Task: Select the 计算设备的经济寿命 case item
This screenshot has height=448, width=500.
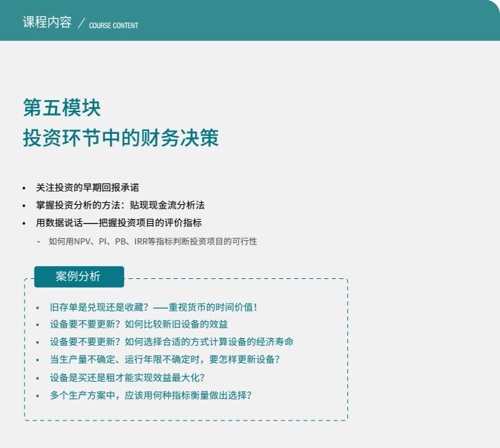Action: coord(171,342)
